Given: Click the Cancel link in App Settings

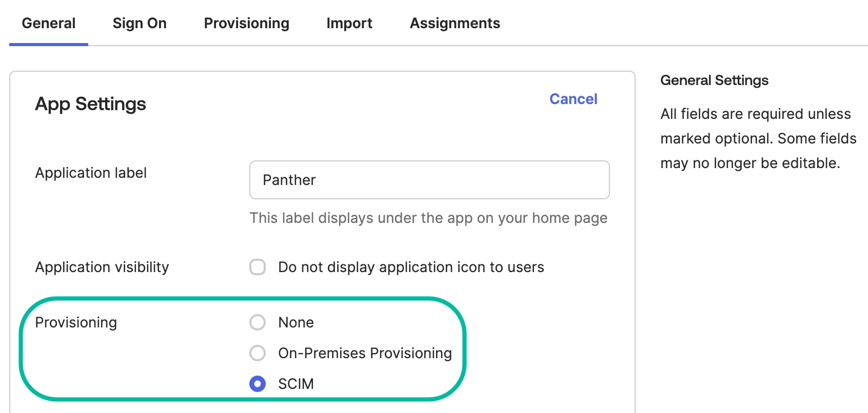Looking at the screenshot, I should coord(573,99).
